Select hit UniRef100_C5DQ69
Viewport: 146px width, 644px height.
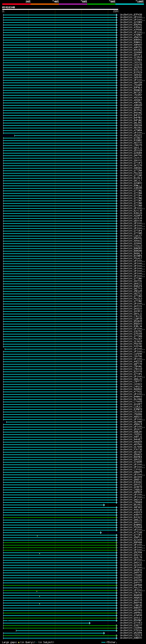pyautogui.click(x=131, y=502)
